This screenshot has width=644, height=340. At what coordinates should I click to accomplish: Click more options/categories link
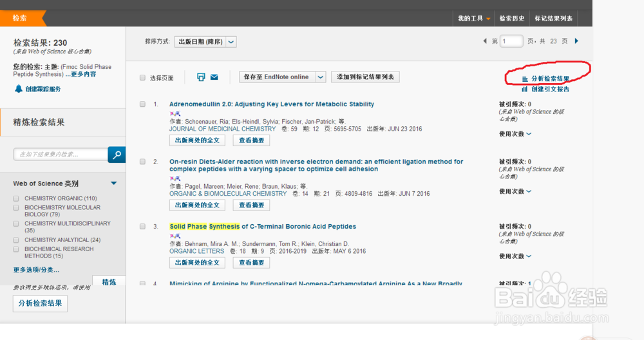coord(36,270)
